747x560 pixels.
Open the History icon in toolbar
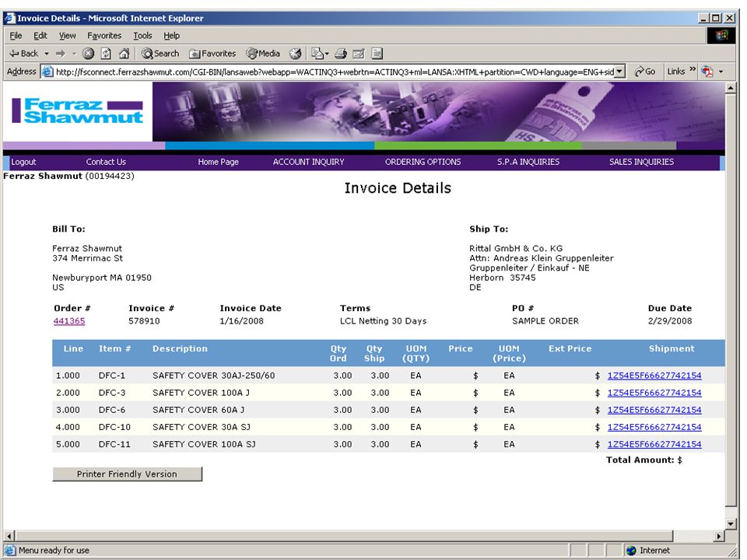point(296,54)
